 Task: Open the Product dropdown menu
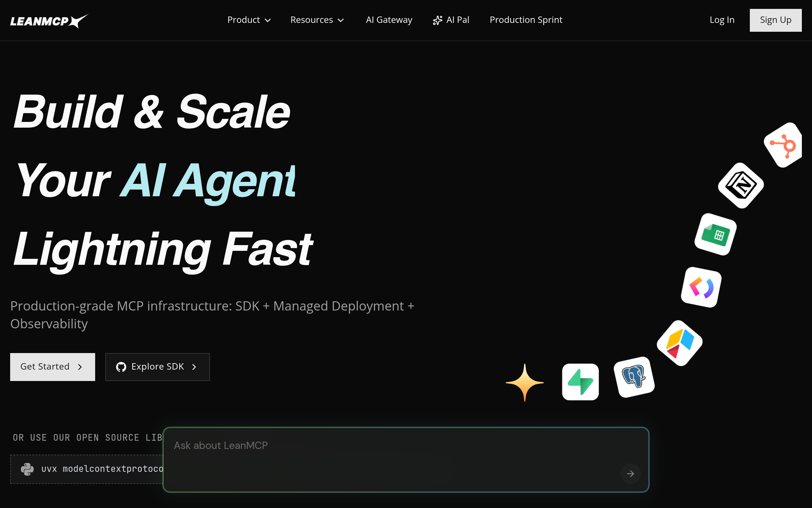pos(249,20)
